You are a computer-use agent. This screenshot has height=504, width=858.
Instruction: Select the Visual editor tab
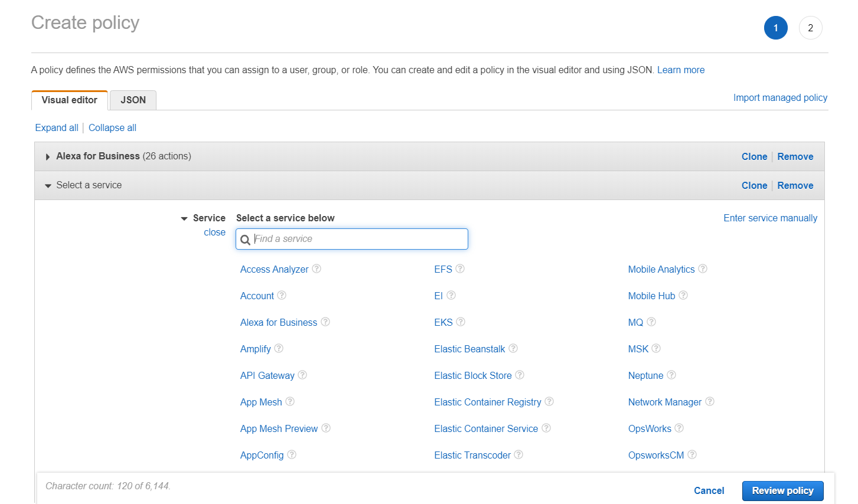69,100
